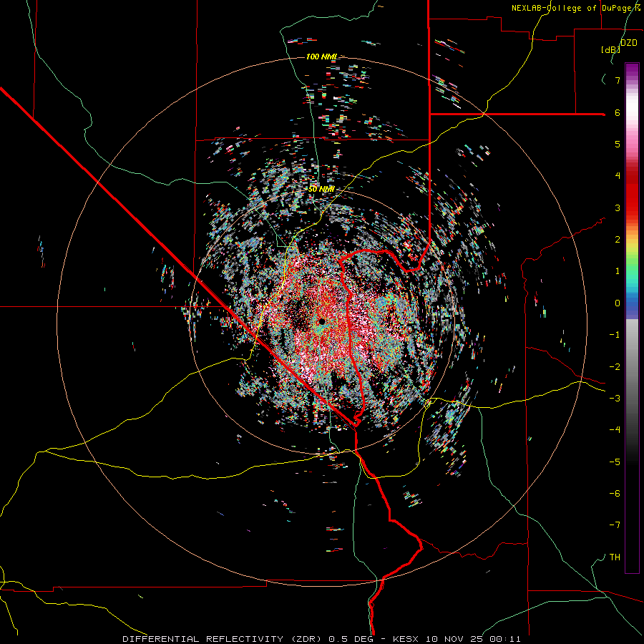
Task: Click the Differential Reflectivity KESX caption text
Action: (x=321, y=639)
